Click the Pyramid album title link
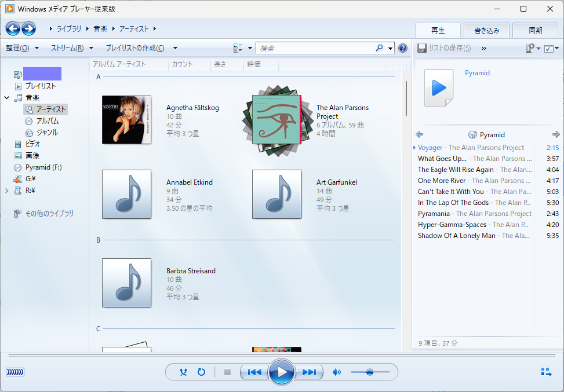The width and height of the screenshot is (564, 392). 477,73
